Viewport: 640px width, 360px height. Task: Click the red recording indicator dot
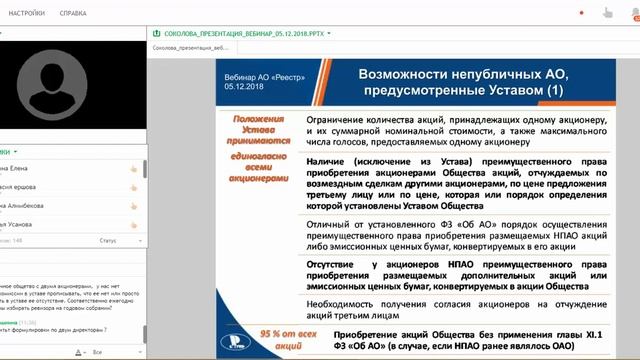coord(582,13)
